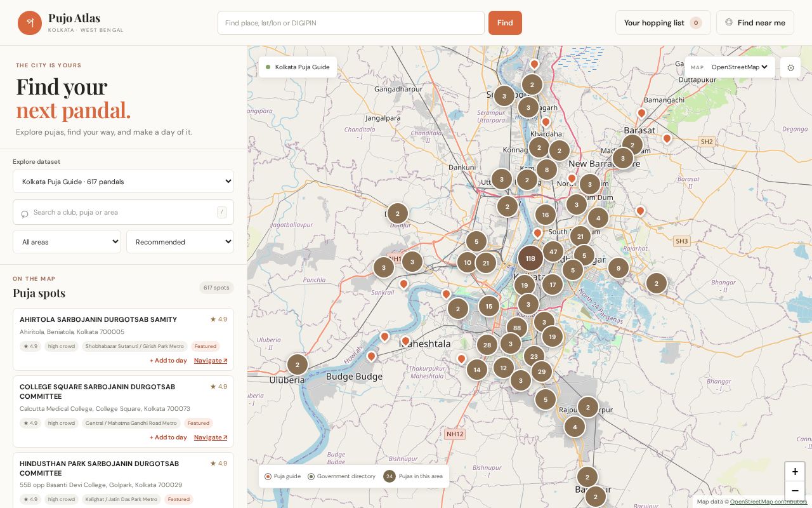Click Hindusthan Park Sarbojanin Durgotsab title
Viewport: 812px width, 508px height.
(x=99, y=468)
